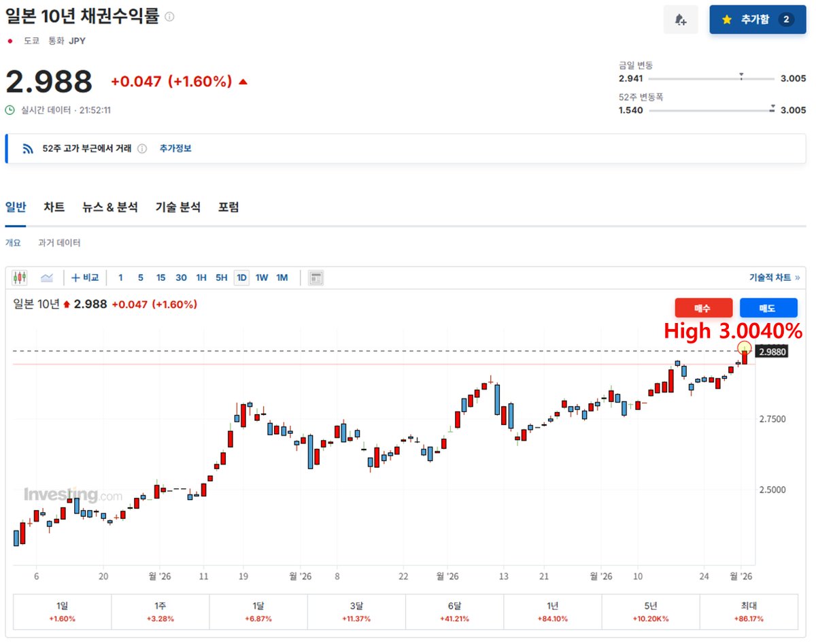Screen dimensions: 816x644
Task: Select the 최대 range period
Action: (749, 612)
